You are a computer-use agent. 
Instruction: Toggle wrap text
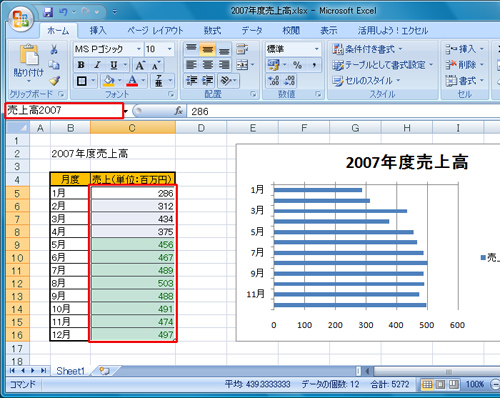[242, 49]
